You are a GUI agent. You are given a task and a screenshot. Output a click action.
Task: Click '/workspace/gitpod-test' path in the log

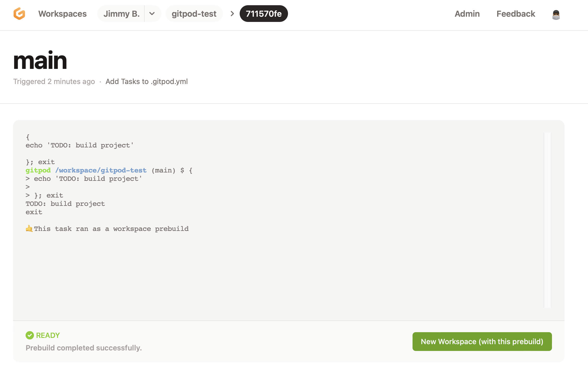click(101, 170)
